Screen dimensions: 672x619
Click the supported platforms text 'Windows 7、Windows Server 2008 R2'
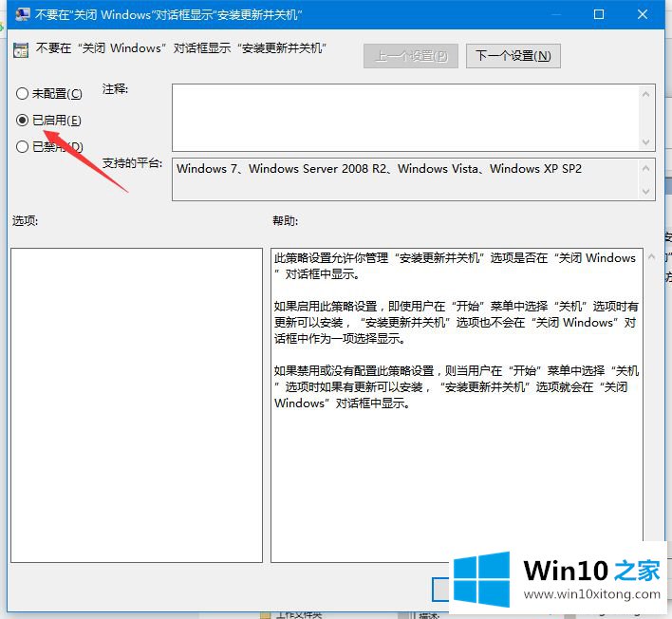[282, 168]
